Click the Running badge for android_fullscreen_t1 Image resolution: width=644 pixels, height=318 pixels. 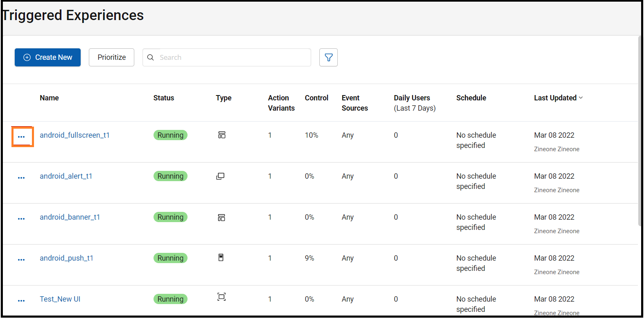coord(170,135)
